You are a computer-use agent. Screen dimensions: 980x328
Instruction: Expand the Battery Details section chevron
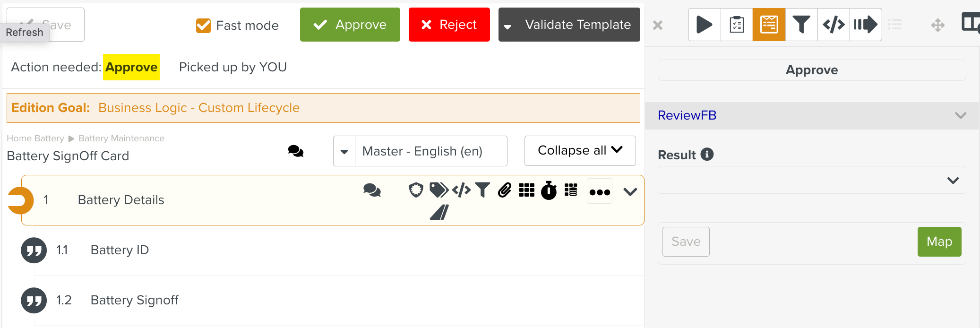pyautogui.click(x=630, y=192)
